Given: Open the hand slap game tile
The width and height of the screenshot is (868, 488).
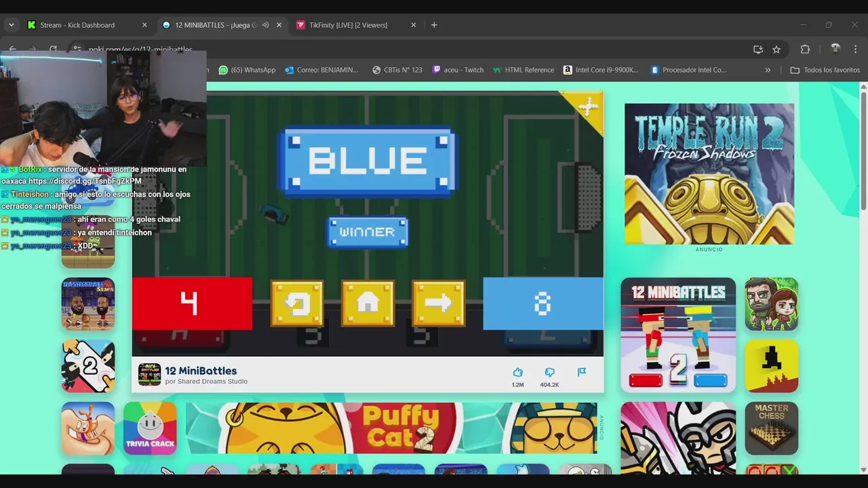Looking at the screenshot, I should pyautogui.click(x=88, y=428).
